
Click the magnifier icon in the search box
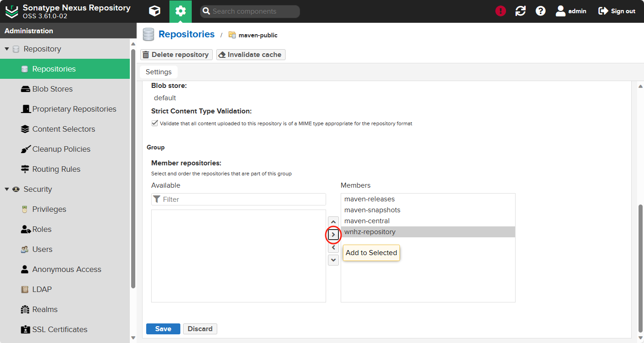click(x=206, y=11)
